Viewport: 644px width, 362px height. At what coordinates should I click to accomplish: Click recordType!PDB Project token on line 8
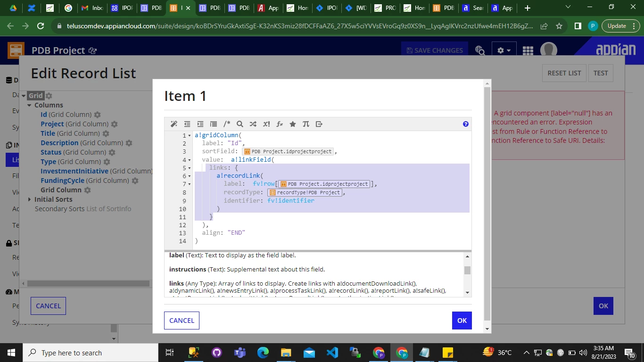(305, 192)
